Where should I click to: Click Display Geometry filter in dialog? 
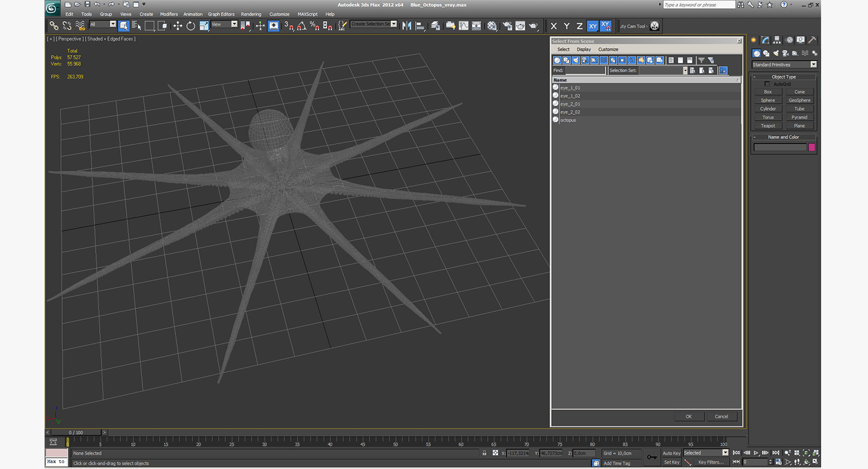point(557,60)
